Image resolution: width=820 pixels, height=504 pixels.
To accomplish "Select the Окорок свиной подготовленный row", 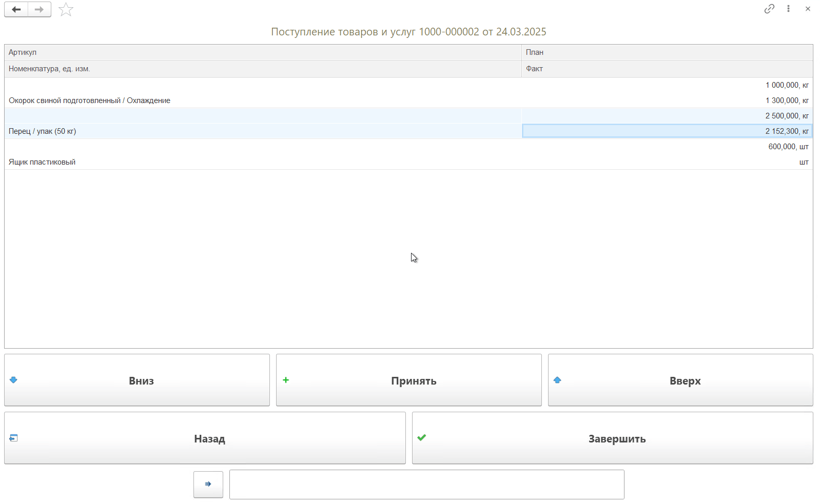I will (x=89, y=100).
